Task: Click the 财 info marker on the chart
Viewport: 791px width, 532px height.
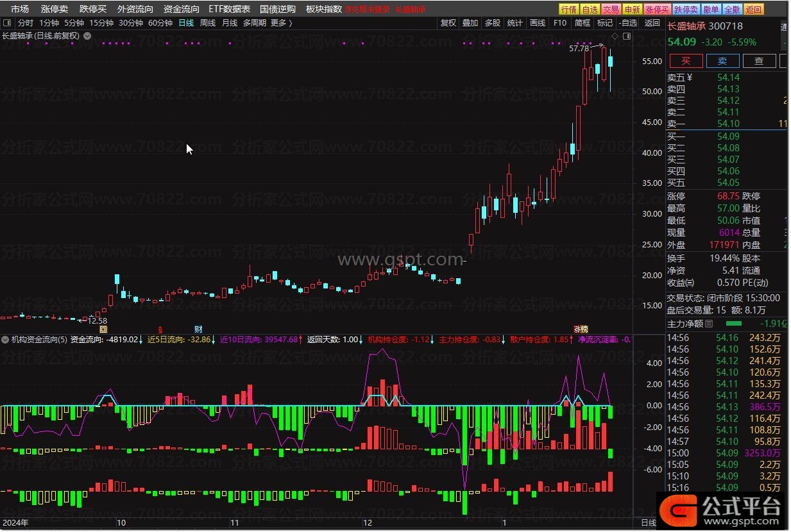Action: (198, 328)
